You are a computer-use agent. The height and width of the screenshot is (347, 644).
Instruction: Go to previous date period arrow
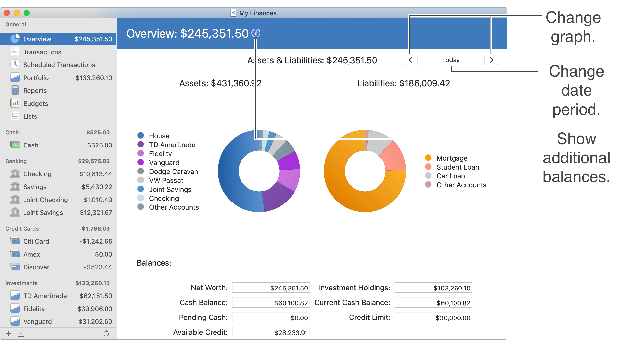(x=410, y=60)
